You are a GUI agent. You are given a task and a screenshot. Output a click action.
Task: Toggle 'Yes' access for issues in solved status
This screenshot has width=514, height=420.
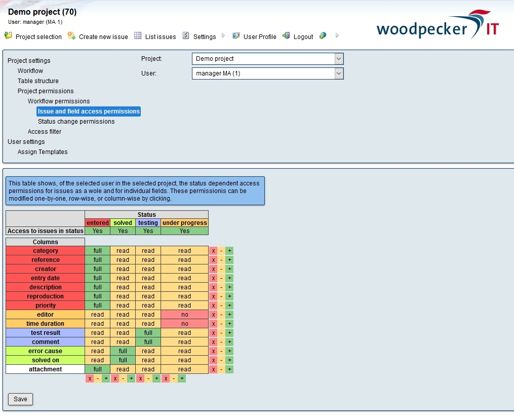point(123,231)
